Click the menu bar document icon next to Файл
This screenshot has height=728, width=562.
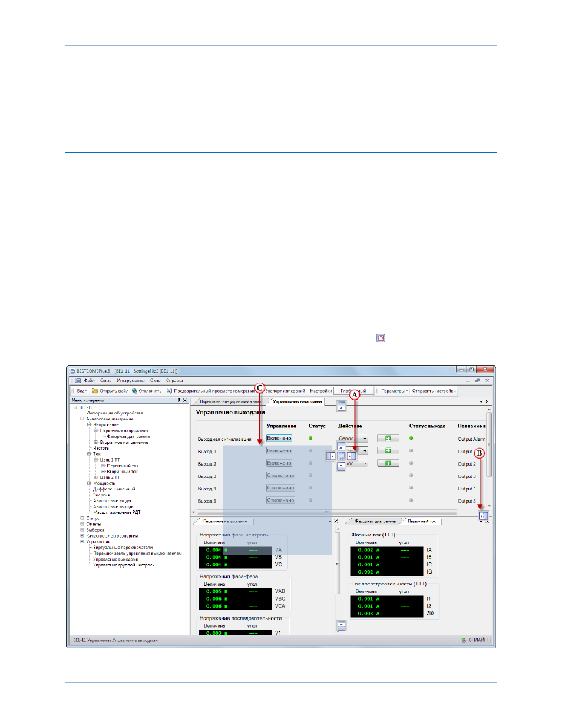[78, 381]
